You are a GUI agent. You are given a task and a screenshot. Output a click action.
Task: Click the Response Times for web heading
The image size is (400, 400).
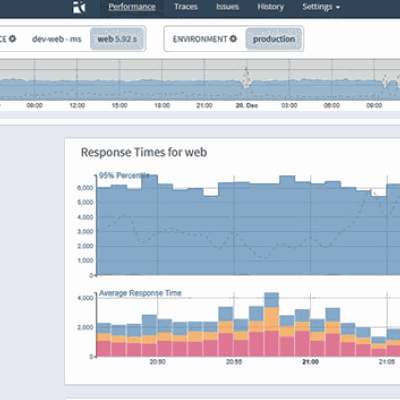coord(144,152)
